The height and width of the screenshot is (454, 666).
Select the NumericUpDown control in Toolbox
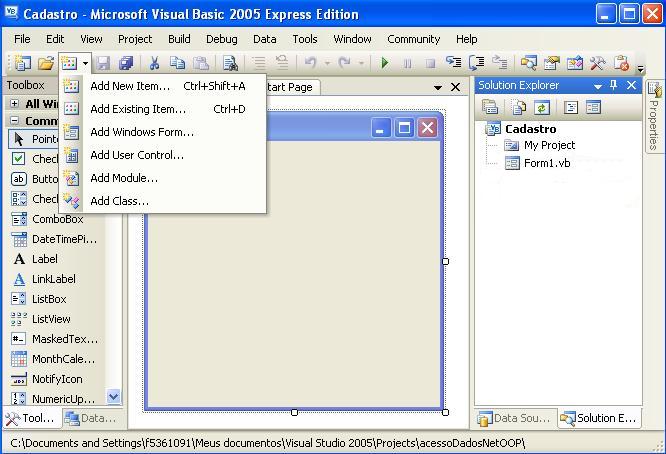click(x=55, y=399)
